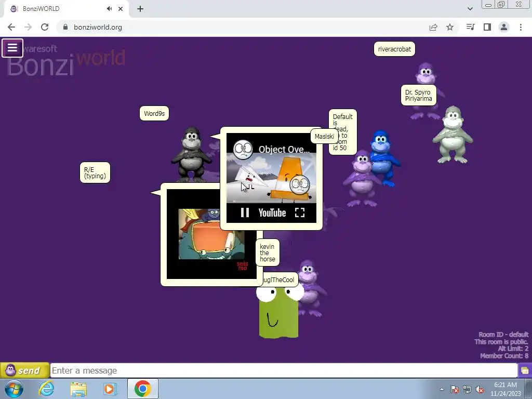532x399 pixels.
Task: Click the white gray Bonzi character
Action: click(453, 135)
